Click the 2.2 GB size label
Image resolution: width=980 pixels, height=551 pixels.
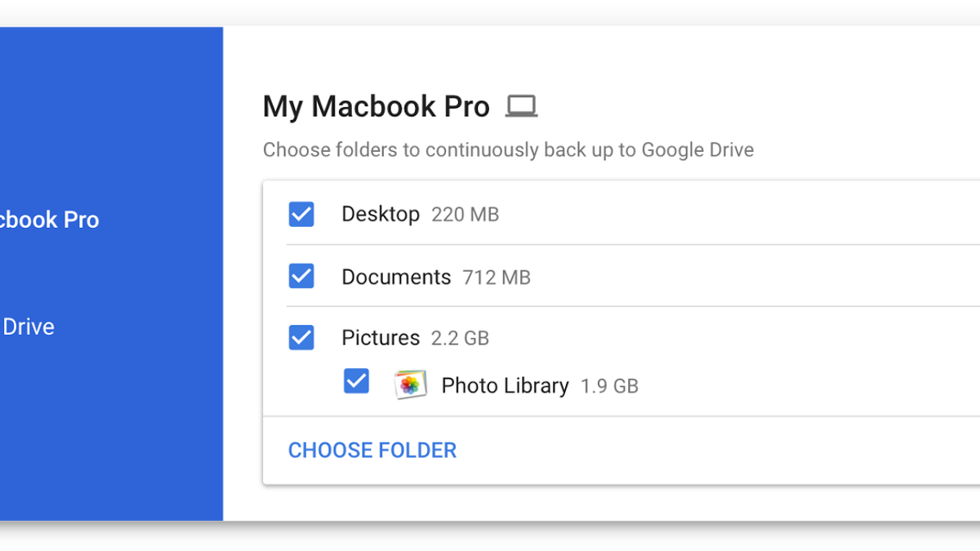(x=460, y=339)
